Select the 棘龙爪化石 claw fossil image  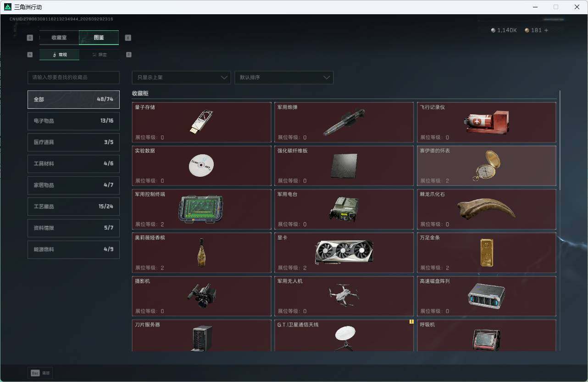(x=486, y=209)
